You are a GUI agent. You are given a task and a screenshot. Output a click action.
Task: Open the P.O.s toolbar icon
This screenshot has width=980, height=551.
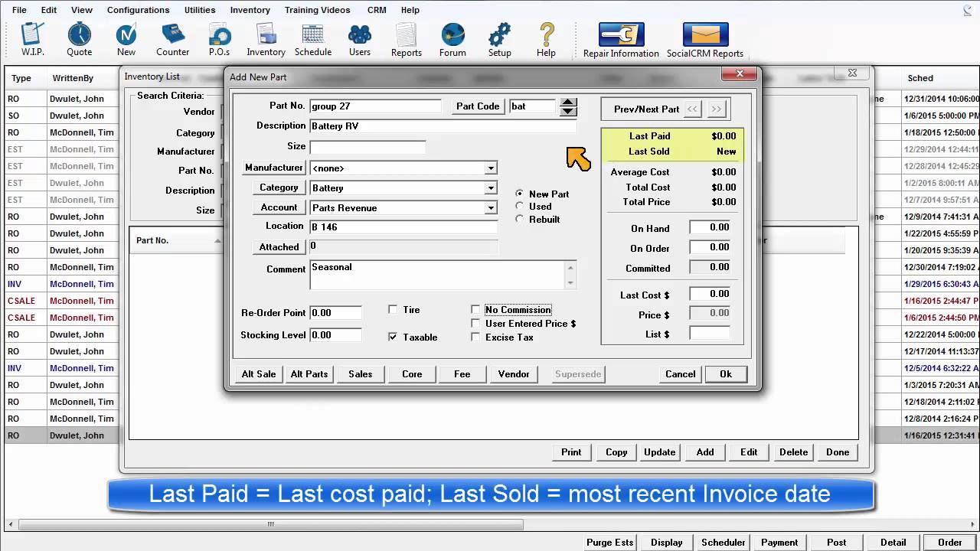coord(220,37)
